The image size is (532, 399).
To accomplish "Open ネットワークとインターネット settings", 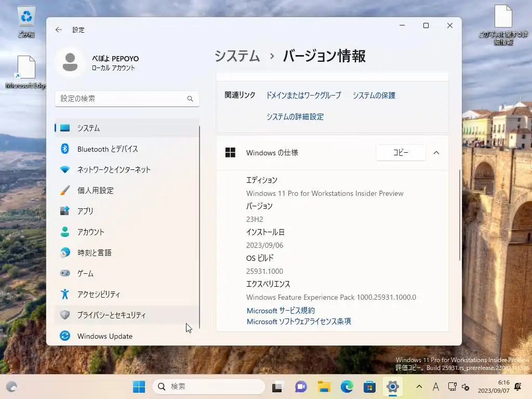I will [x=127, y=170].
